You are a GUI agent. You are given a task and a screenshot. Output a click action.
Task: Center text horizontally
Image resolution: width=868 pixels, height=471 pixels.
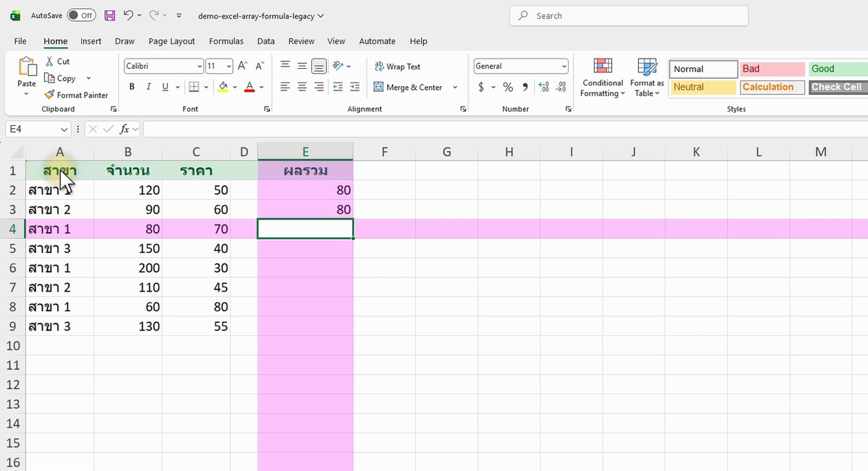tap(302, 87)
